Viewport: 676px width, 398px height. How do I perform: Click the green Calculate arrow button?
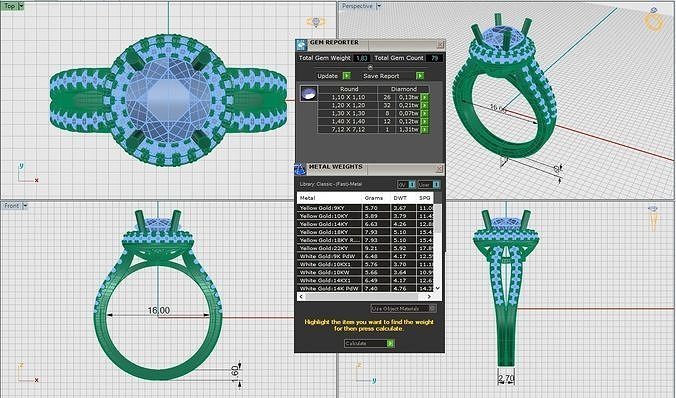(x=390, y=343)
